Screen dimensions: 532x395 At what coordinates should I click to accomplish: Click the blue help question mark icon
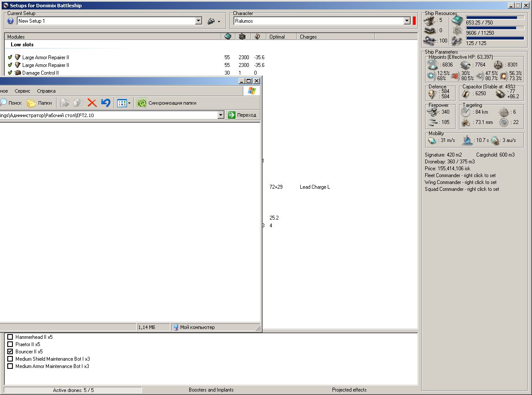pos(11,21)
